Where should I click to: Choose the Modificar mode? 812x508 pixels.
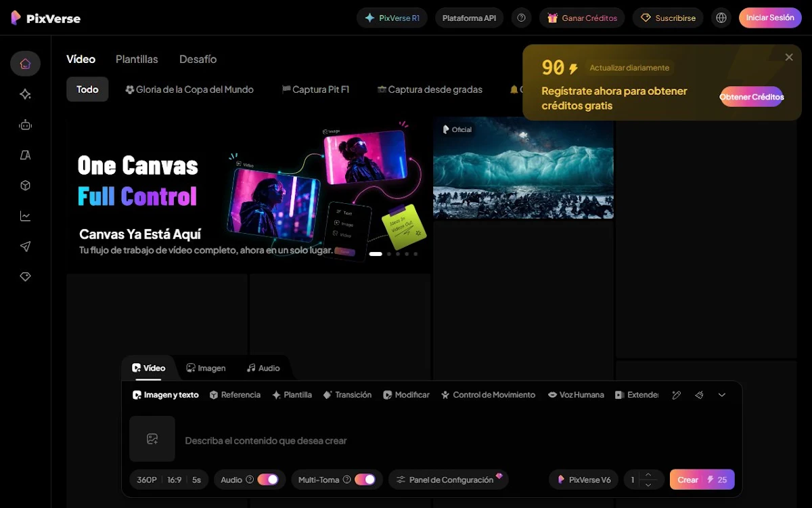coord(406,395)
